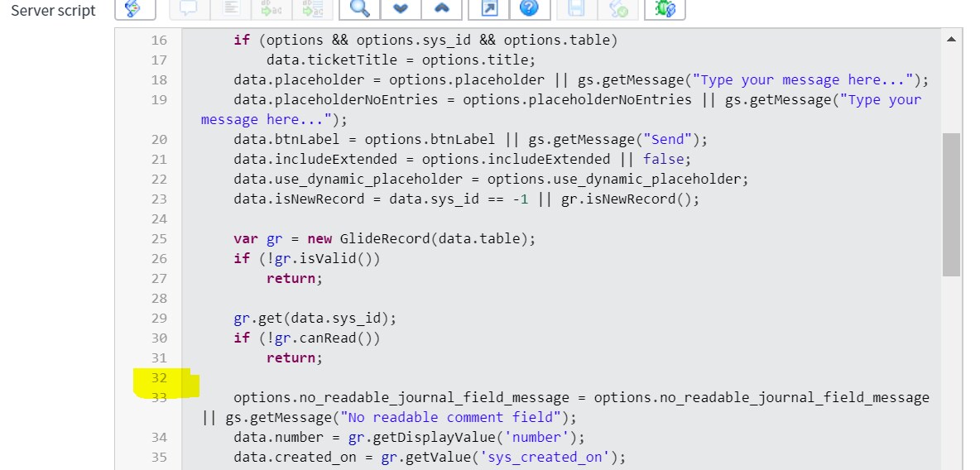Click the 'sys_created_on' string on line 35
Viewport: 980px width, 470px height.
pyautogui.click(x=545, y=458)
